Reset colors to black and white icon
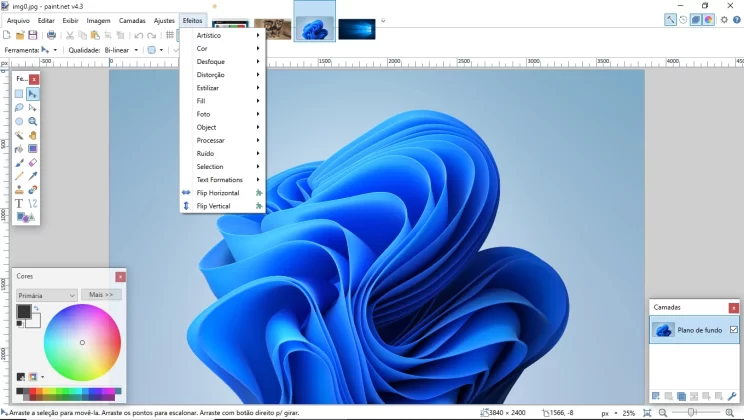The height and width of the screenshot is (420, 744). pos(19,324)
